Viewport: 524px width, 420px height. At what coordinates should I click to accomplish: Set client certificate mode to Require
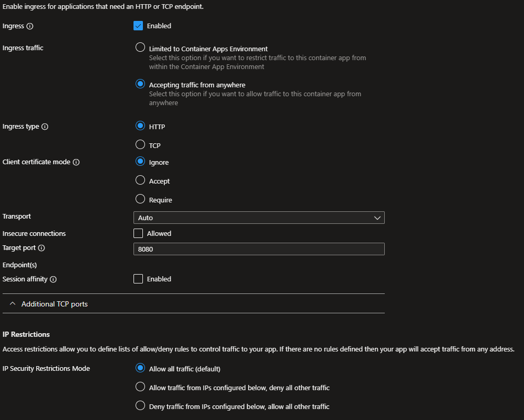140,199
